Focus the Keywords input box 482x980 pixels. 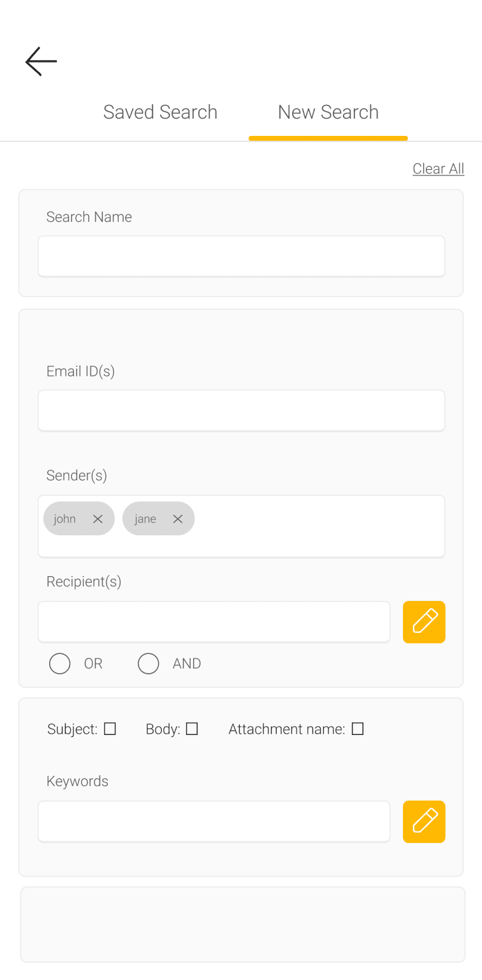[214, 822]
